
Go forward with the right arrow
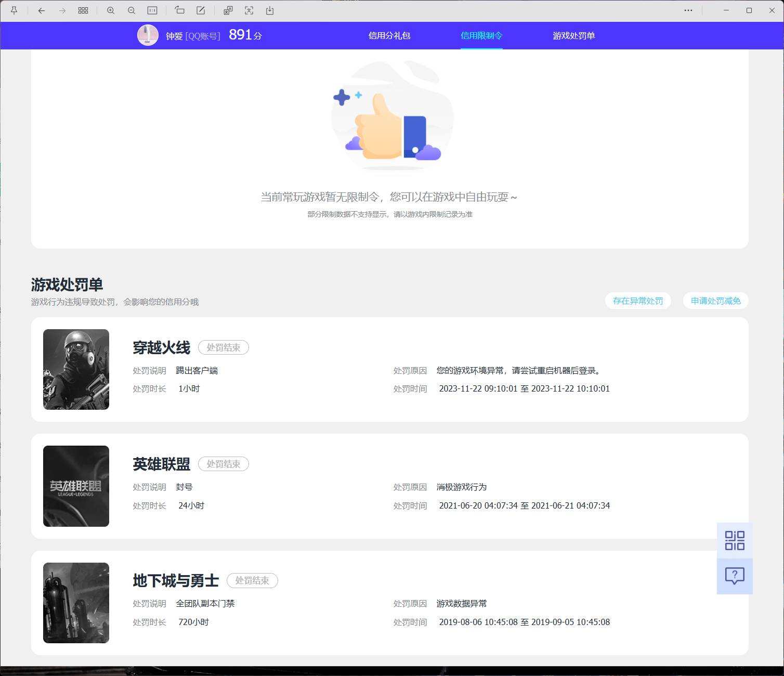[x=62, y=10]
